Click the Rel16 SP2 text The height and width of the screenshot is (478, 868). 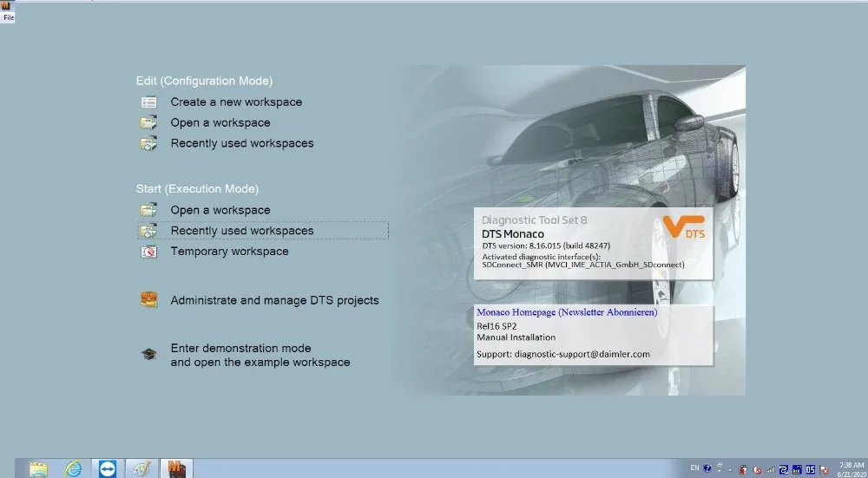pos(496,326)
